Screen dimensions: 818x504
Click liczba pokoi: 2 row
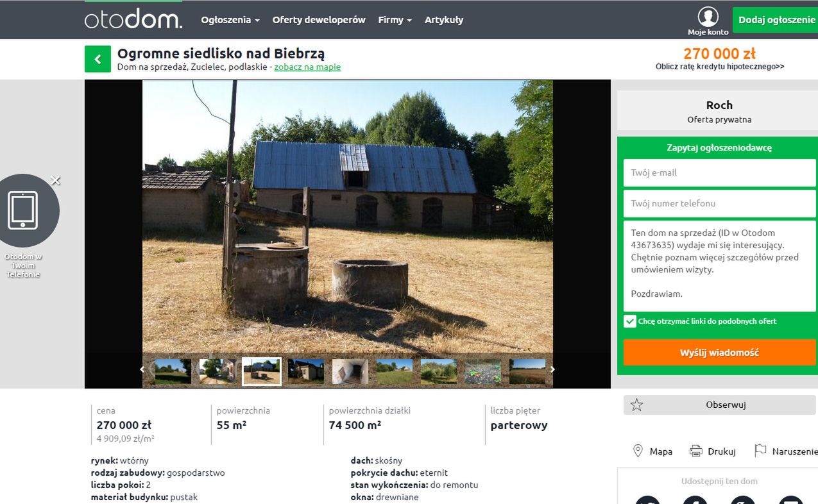121,485
